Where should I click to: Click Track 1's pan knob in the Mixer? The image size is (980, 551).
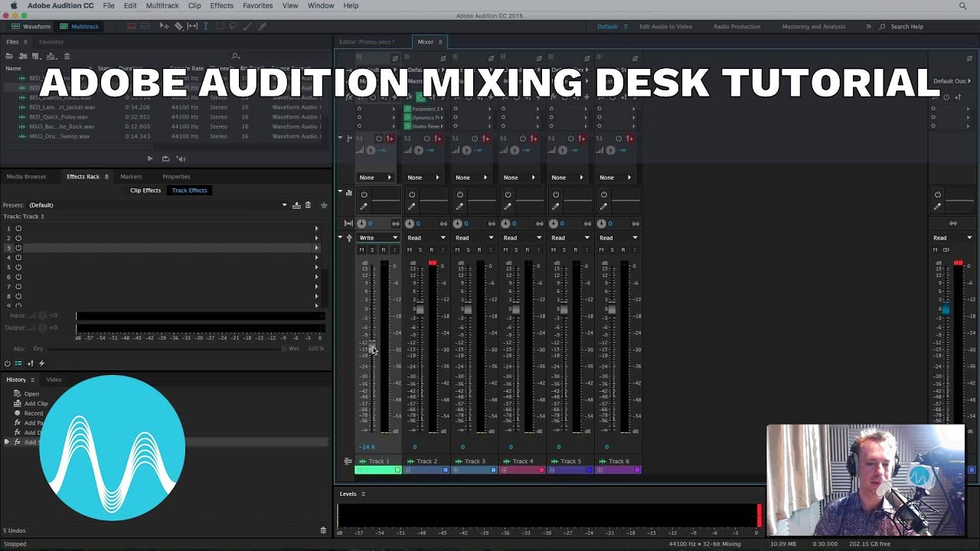(x=361, y=223)
